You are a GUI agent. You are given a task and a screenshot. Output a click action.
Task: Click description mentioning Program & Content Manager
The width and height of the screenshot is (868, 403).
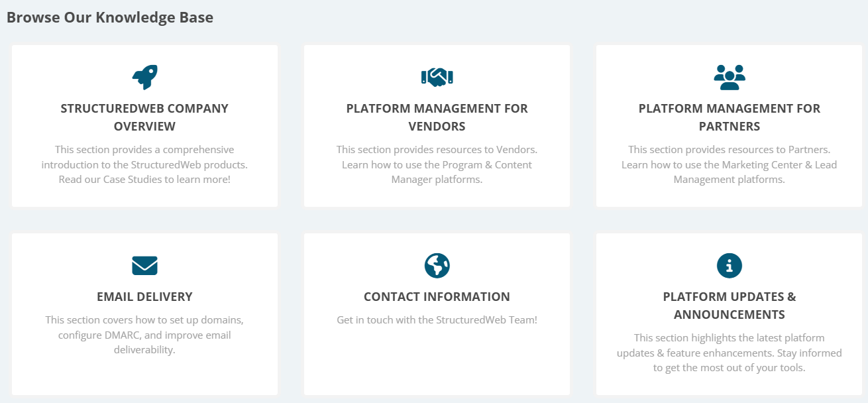point(437,164)
